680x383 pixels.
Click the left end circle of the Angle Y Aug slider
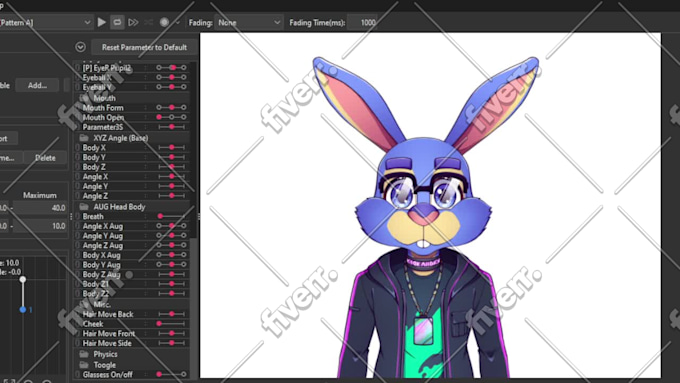pos(159,236)
